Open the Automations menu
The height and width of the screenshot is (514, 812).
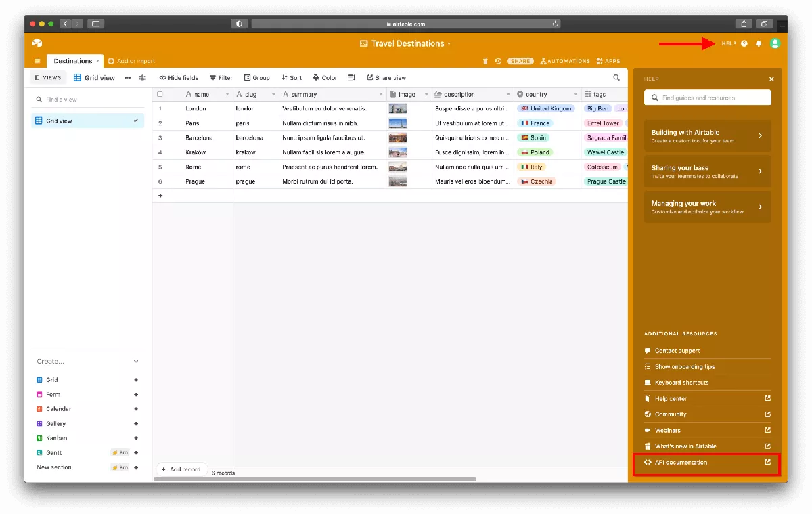(565, 61)
